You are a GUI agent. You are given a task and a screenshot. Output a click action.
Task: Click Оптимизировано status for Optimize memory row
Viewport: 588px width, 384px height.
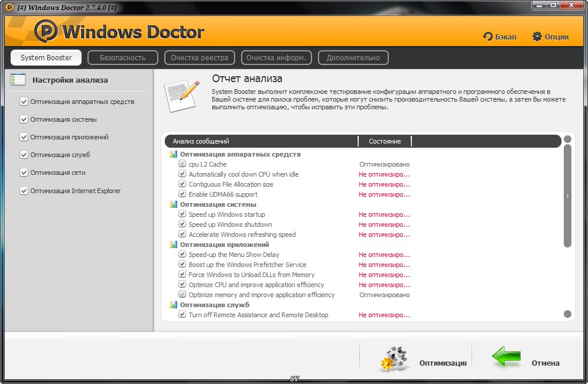384,295
